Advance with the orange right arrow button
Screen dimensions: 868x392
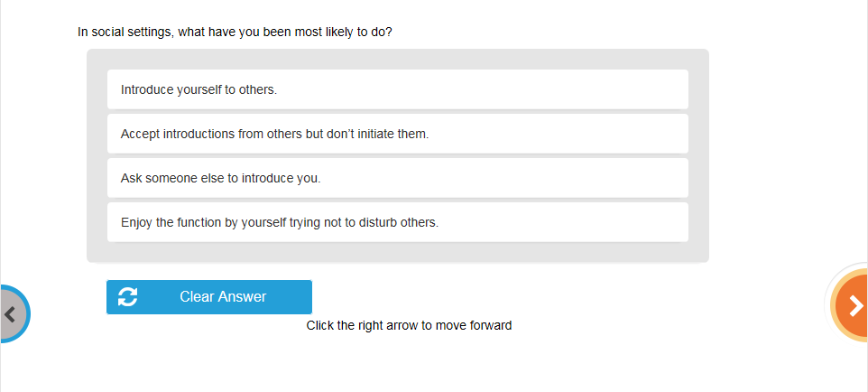point(852,307)
